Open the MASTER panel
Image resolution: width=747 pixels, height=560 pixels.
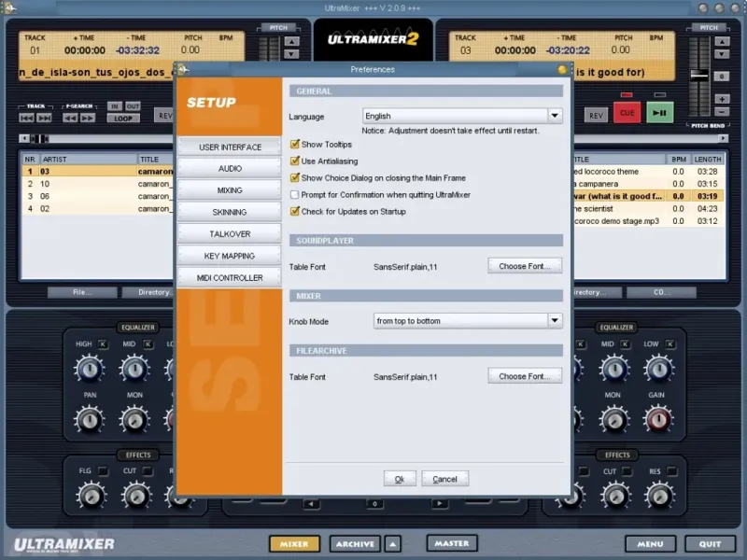tap(452, 543)
